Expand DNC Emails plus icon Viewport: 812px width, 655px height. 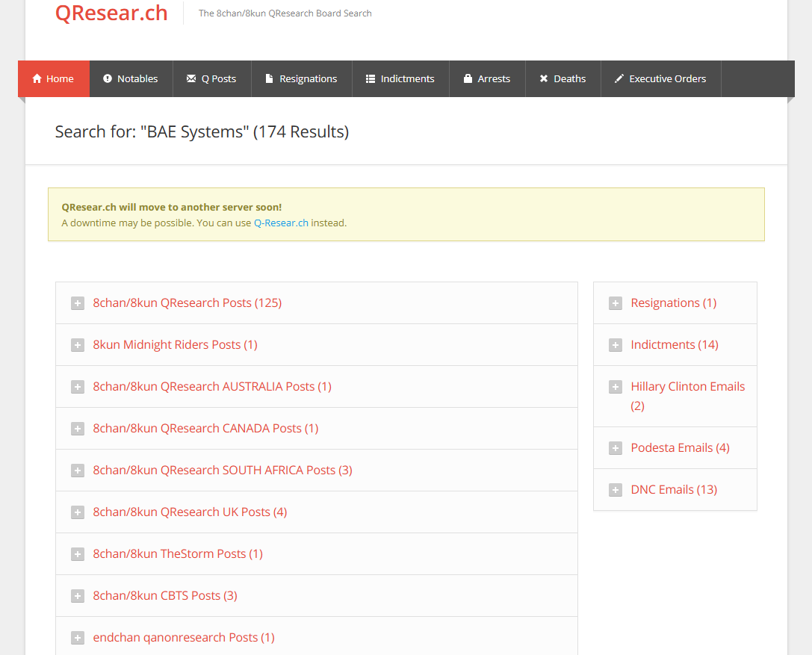click(x=616, y=491)
